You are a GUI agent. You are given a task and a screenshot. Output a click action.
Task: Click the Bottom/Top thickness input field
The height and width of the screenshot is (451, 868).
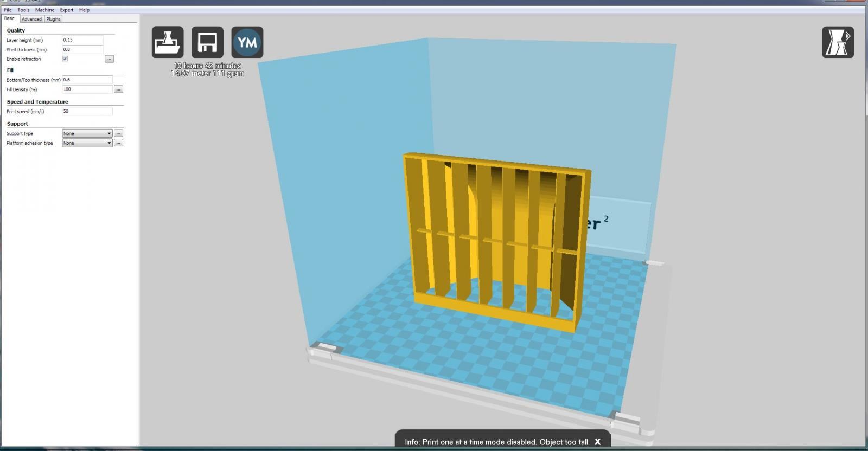pos(87,80)
